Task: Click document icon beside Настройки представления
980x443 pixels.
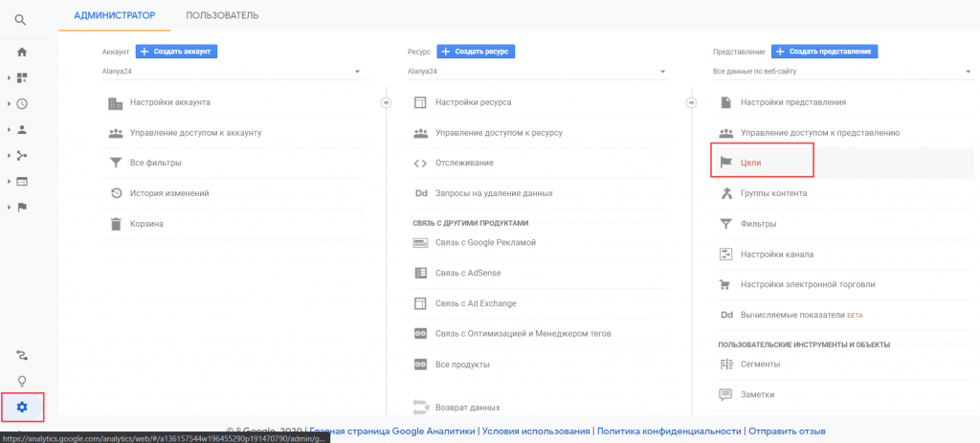Action: tap(725, 102)
